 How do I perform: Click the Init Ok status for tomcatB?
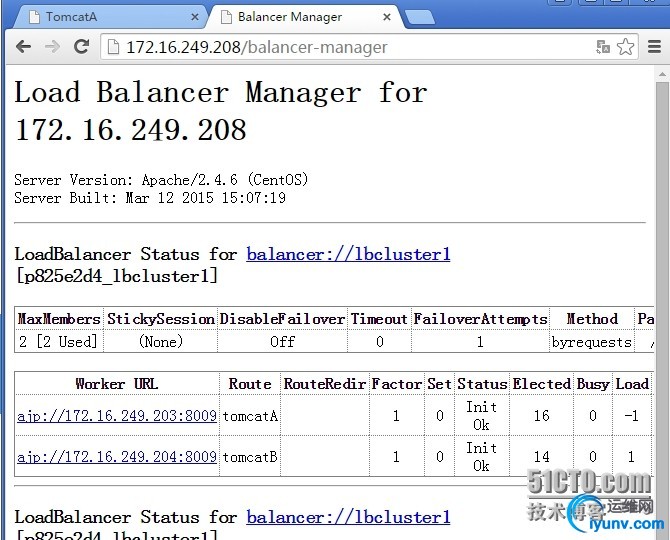click(482, 457)
